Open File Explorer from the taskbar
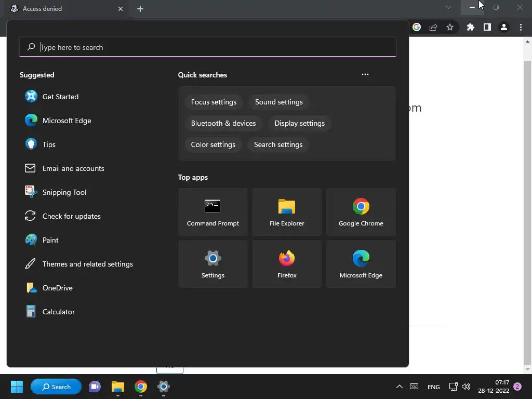Image resolution: width=532 pixels, height=399 pixels. (x=118, y=387)
